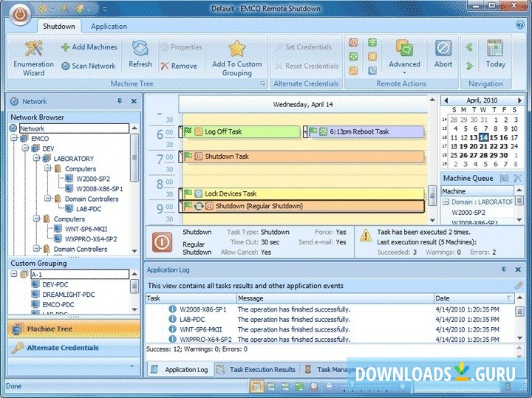Remove the selected machine

179,66
